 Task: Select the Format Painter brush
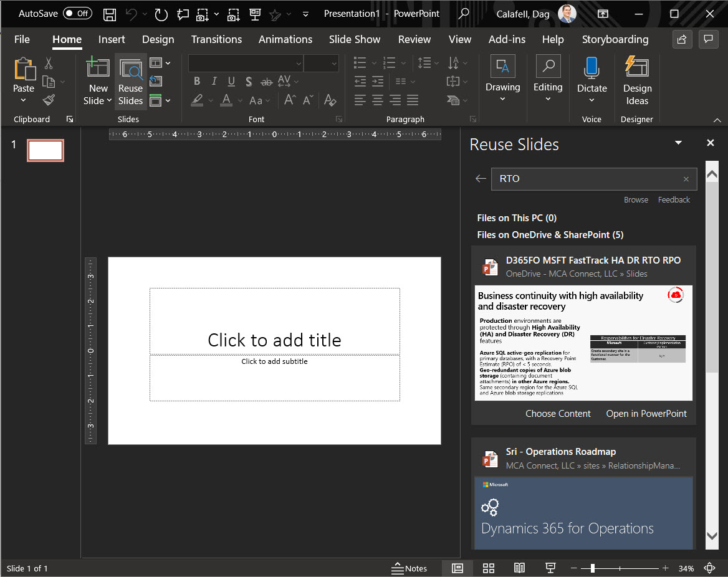point(48,100)
